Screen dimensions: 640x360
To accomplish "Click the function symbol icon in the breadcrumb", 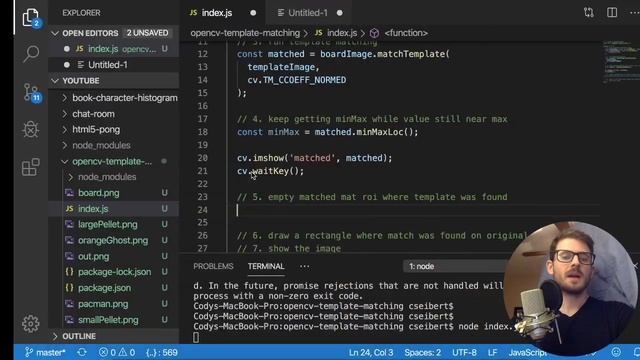I will 374,33.
